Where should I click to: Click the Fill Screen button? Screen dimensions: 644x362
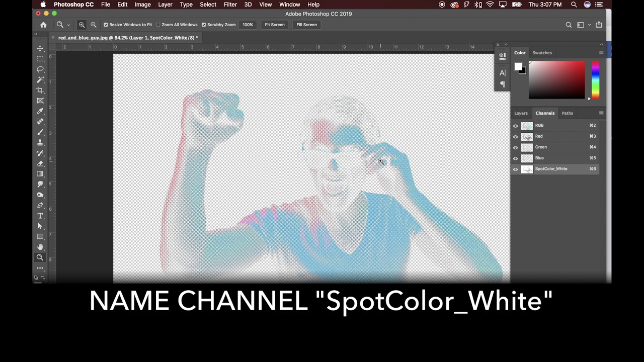[306, 25]
